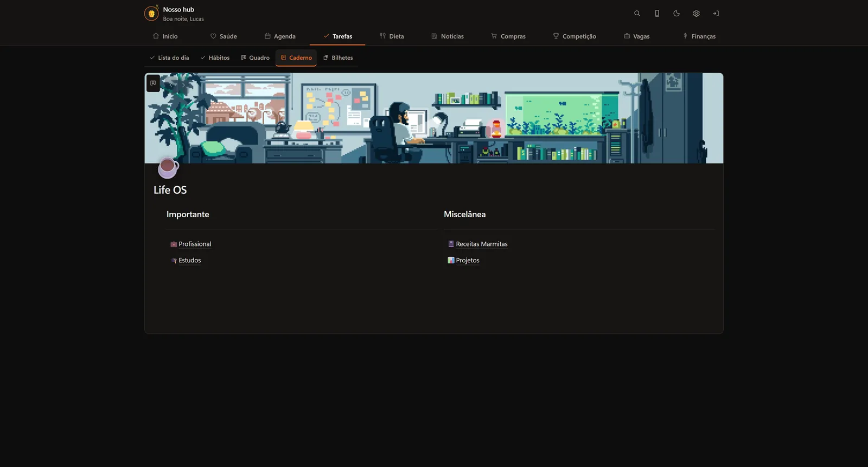
Task: Open the Bilhetes sub-tab
Action: coord(338,58)
